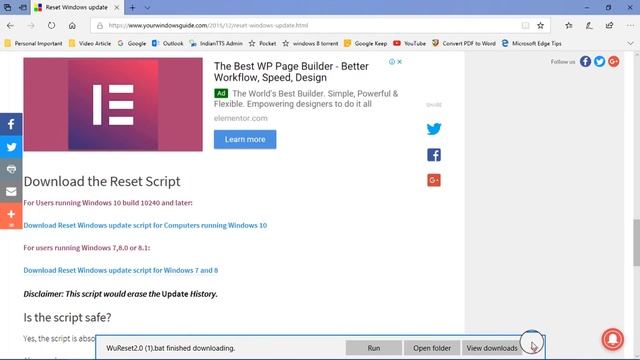Select the Reset Windows update tab

[x=77, y=7]
